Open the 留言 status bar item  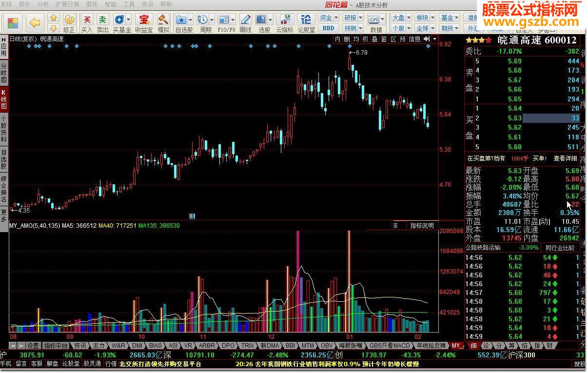21,364
